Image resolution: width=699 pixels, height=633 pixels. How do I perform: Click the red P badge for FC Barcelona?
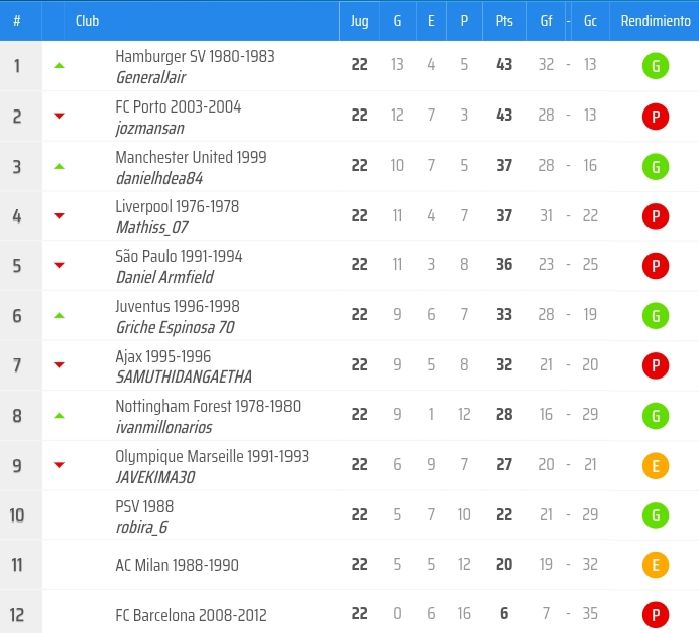click(655, 615)
